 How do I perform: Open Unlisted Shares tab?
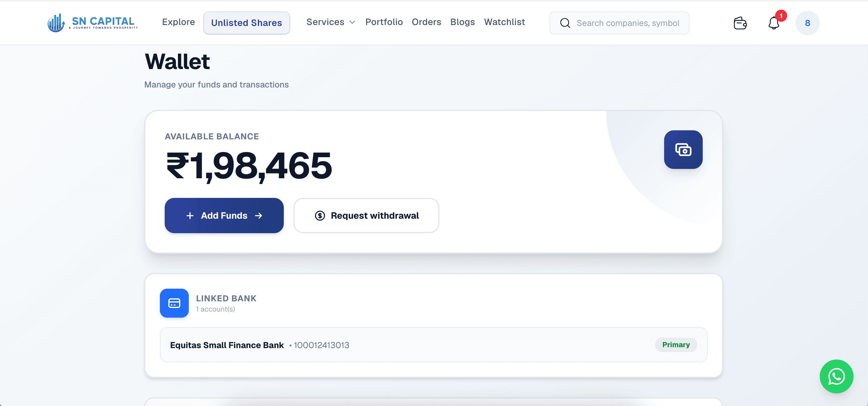point(246,23)
